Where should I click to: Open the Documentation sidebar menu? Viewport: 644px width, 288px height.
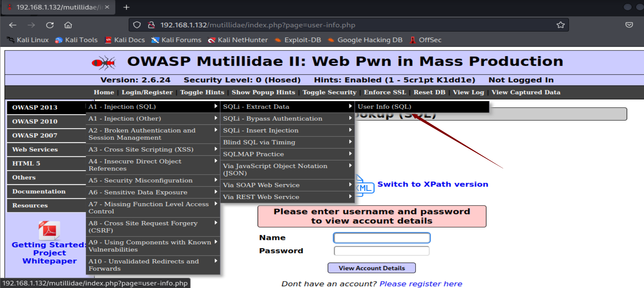click(46, 192)
